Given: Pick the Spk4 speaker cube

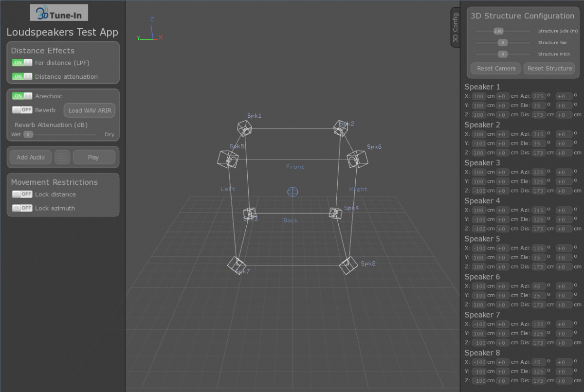Looking at the screenshot, I should click(x=335, y=213).
